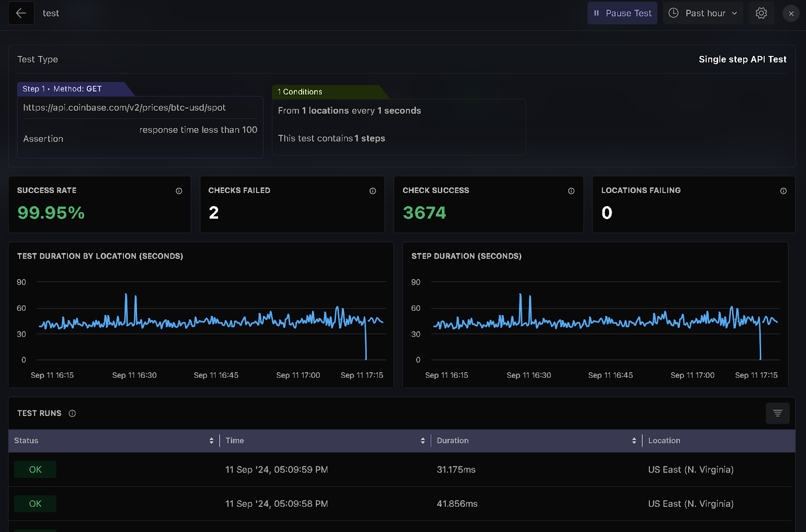Image resolution: width=806 pixels, height=532 pixels.
Task: Click the pause icon inside Pause Test
Action: [596, 13]
